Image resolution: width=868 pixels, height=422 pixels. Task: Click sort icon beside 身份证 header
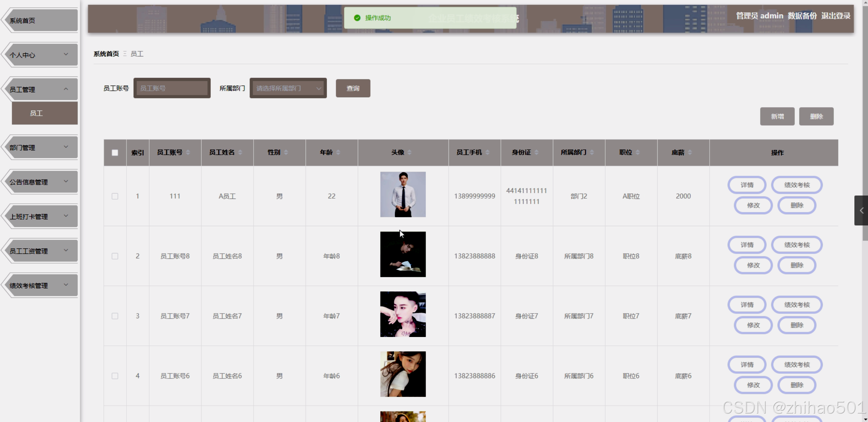(x=537, y=152)
